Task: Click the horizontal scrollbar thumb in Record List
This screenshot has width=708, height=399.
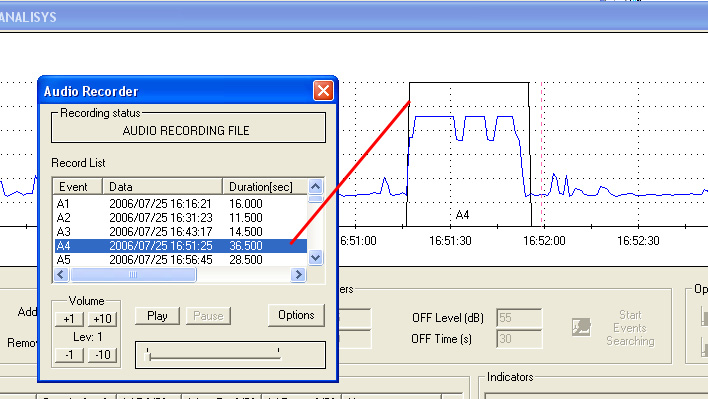Action: tap(133, 274)
